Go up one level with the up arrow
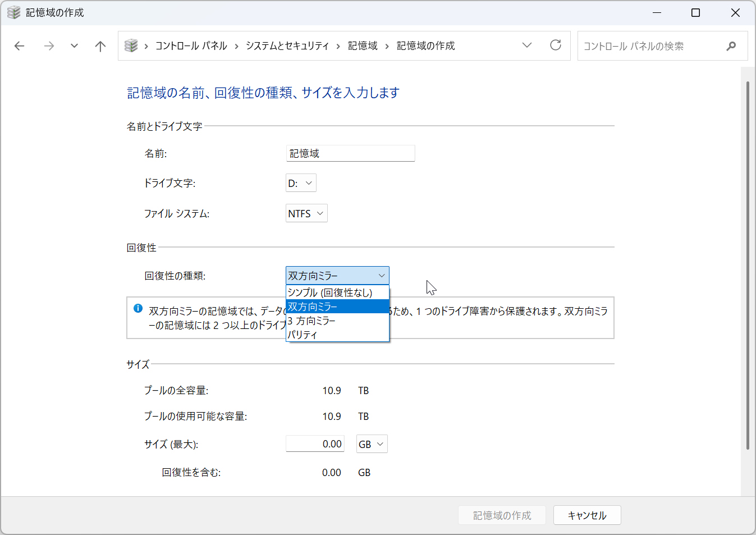Image resolution: width=756 pixels, height=535 pixels. click(100, 46)
